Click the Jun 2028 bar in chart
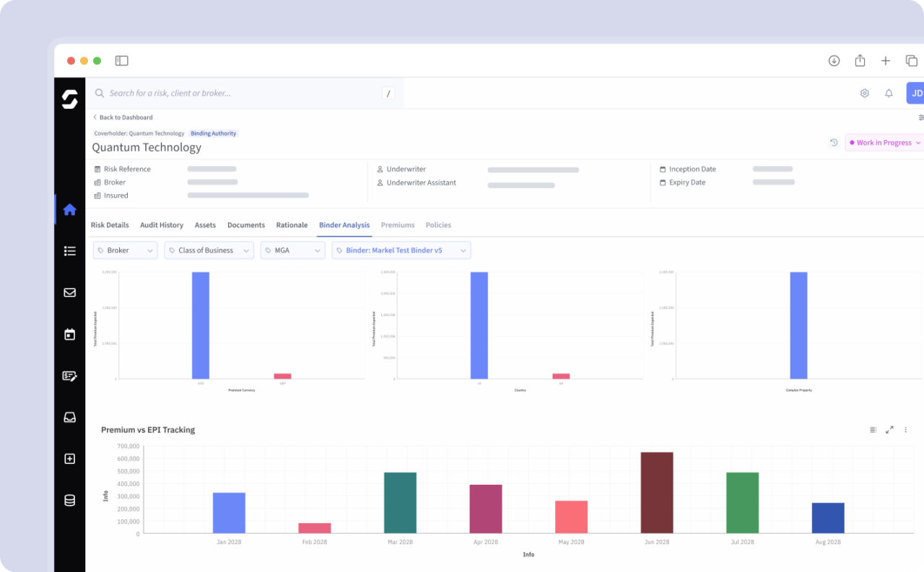This screenshot has height=572, width=924. tap(657, 493)
